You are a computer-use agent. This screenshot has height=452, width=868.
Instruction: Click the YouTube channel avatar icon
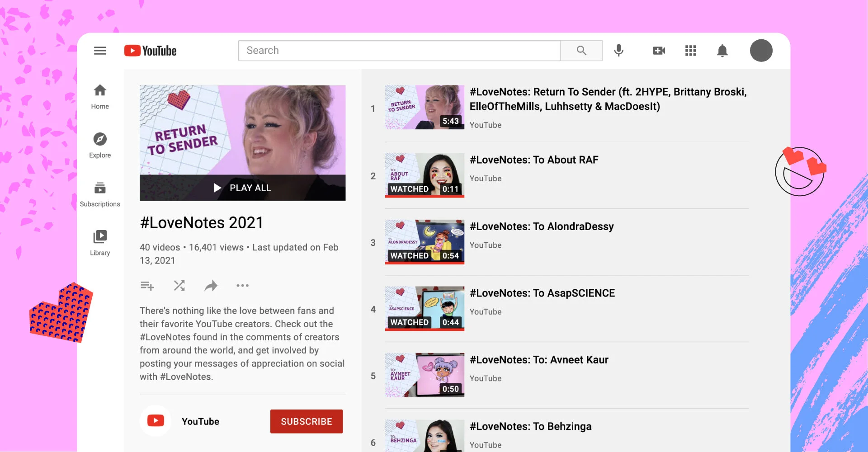[156, 421]
